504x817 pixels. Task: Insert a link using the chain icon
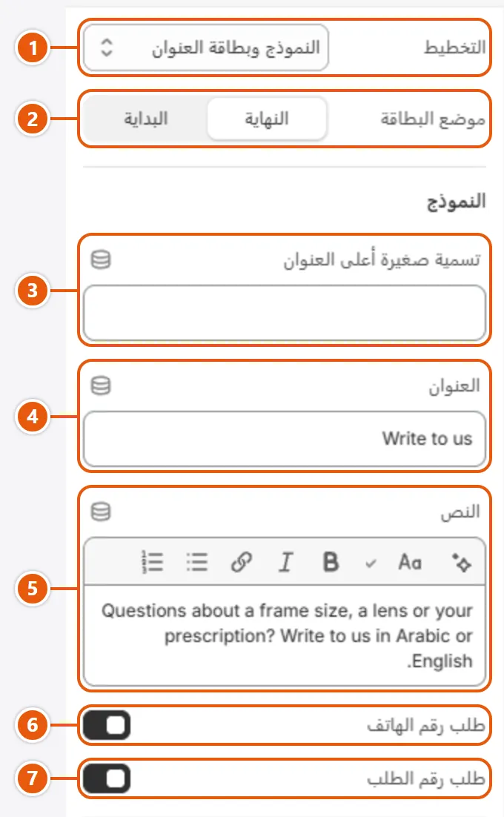tap(242, 562)
